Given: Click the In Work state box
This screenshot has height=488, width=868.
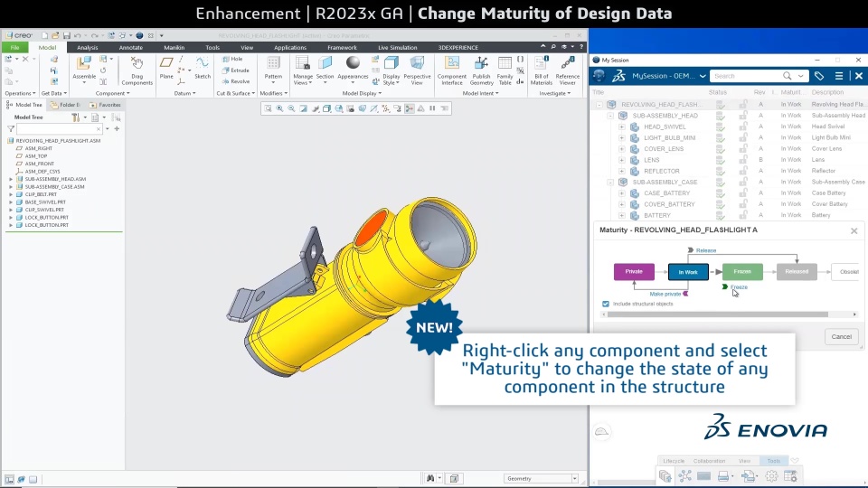Looking at the screenshot, I should point(688,272).
